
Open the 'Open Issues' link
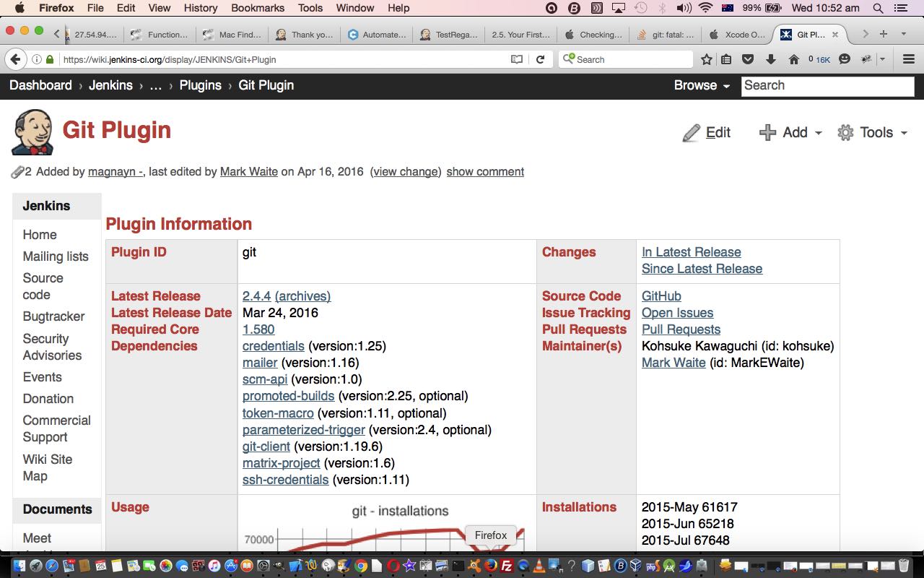coord(677,313)
